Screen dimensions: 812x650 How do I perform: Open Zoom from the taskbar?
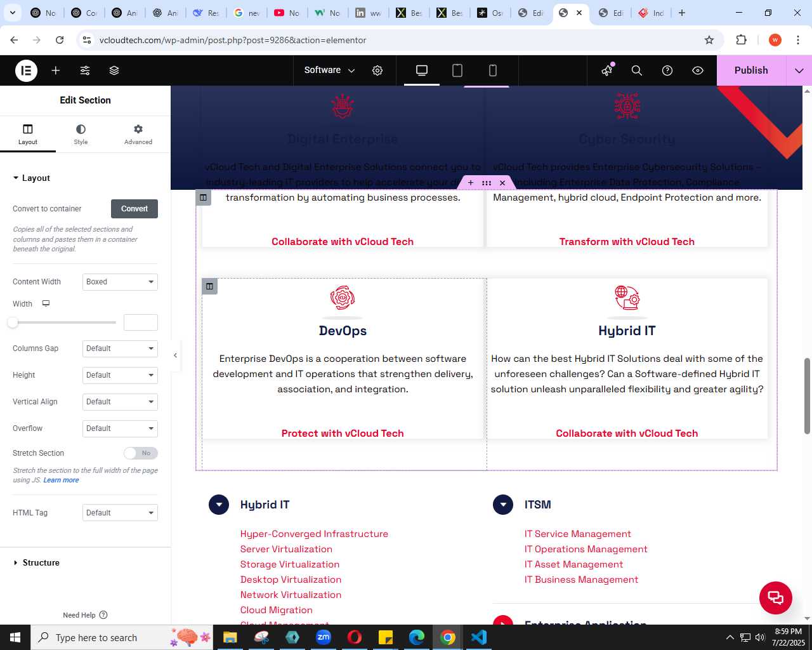coord(324,637)
